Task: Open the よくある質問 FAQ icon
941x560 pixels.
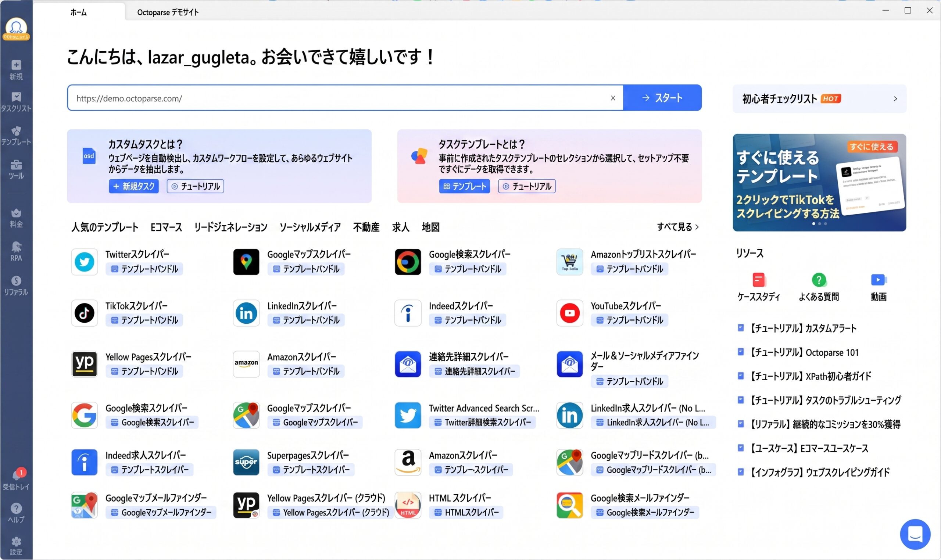Action: 819,280
